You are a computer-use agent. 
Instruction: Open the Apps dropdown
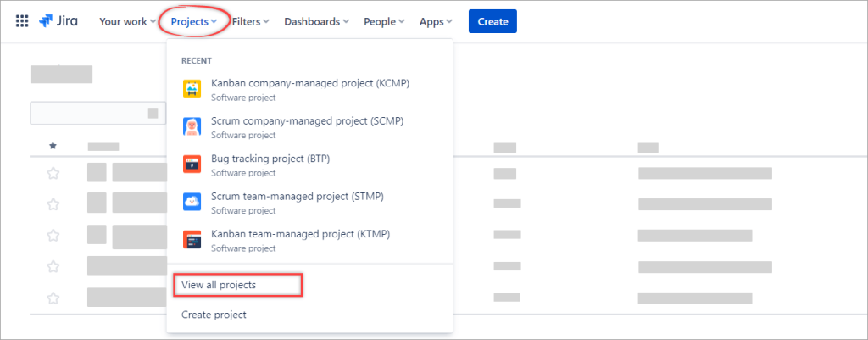coord(436,21)
